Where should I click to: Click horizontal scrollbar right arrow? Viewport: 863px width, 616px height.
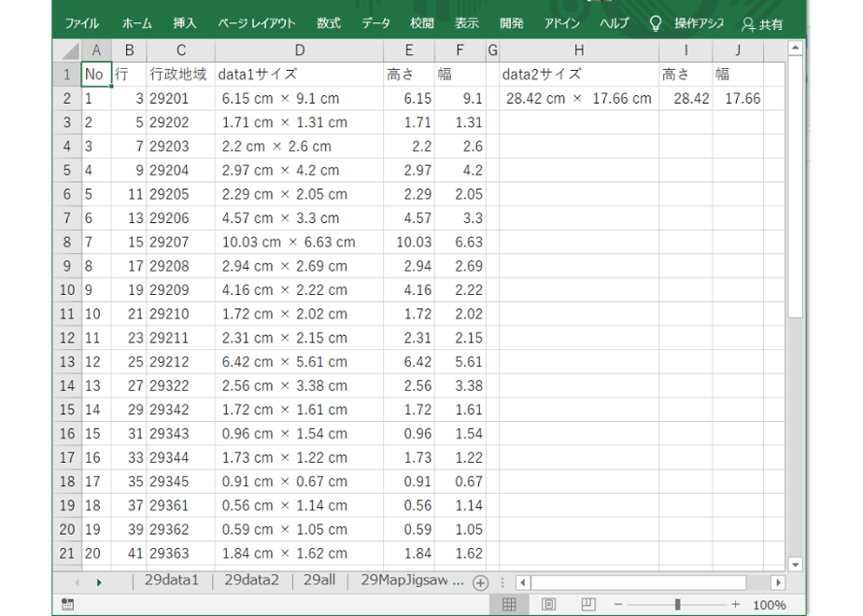(778, 582)
